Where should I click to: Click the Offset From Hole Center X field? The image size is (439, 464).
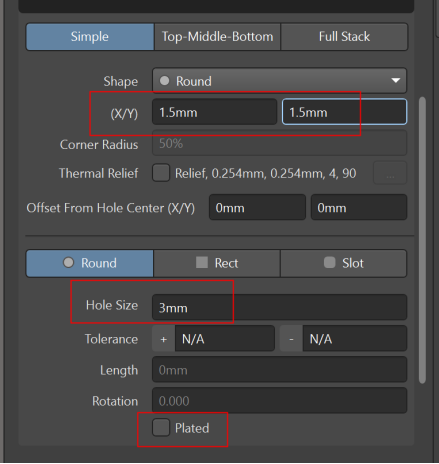point(257,208)
